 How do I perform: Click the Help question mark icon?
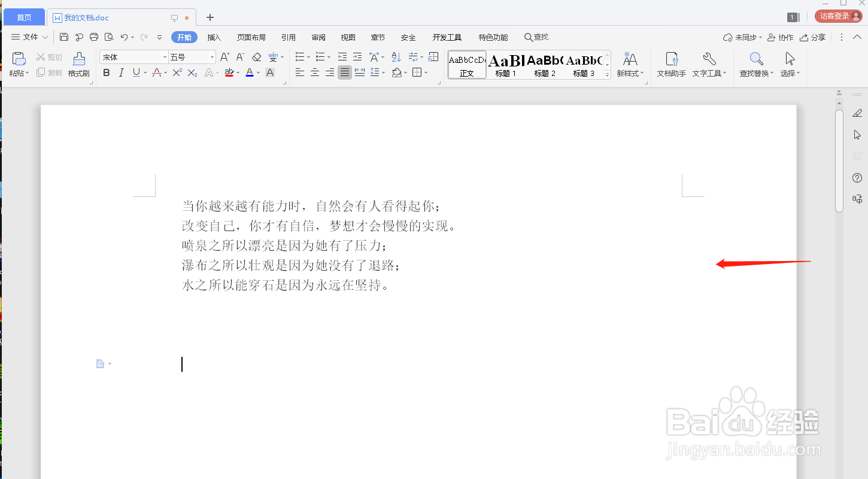click(857, 177)
